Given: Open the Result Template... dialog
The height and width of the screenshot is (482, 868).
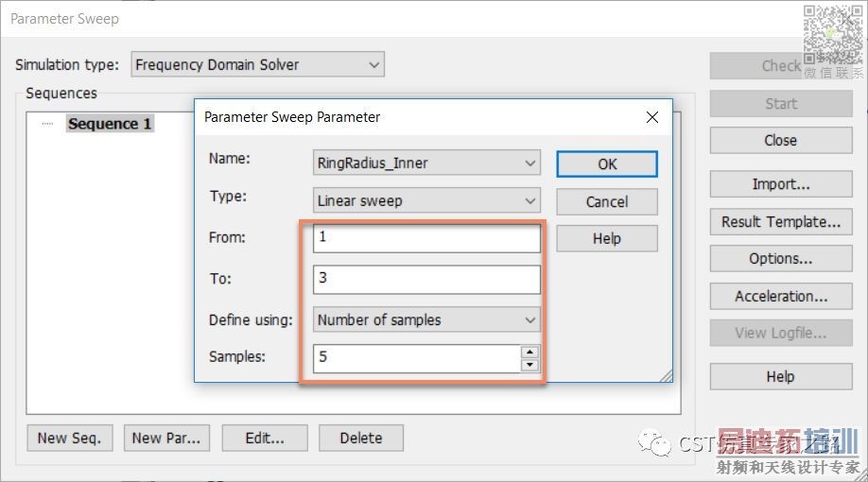Looking at the screenshot, I should tap(780, 222).
